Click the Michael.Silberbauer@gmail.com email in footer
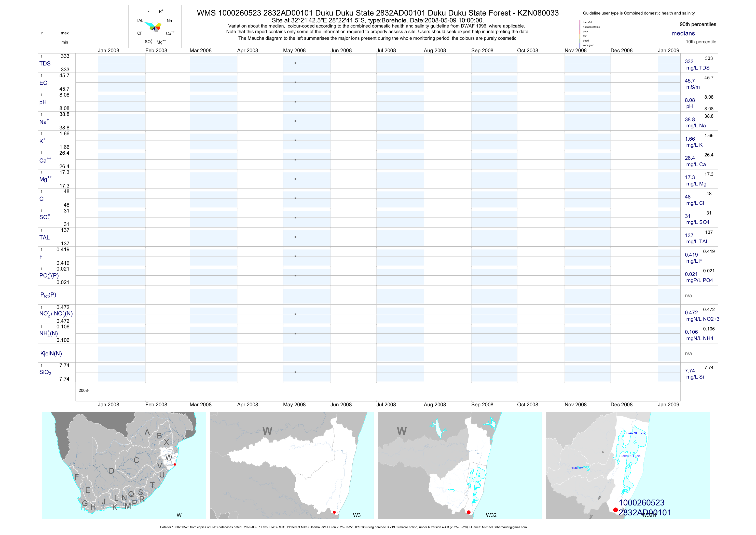Screen dimensions: 756x535 tap(504, 527)
